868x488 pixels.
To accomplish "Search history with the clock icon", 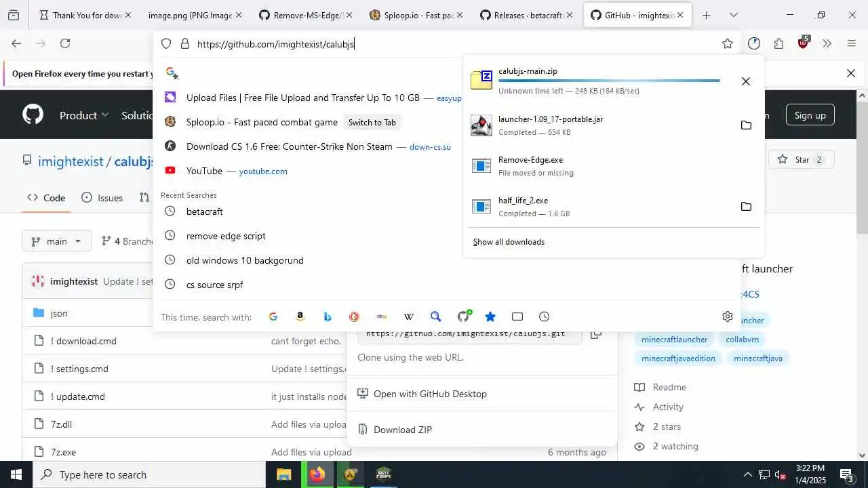I will (545, 317).
